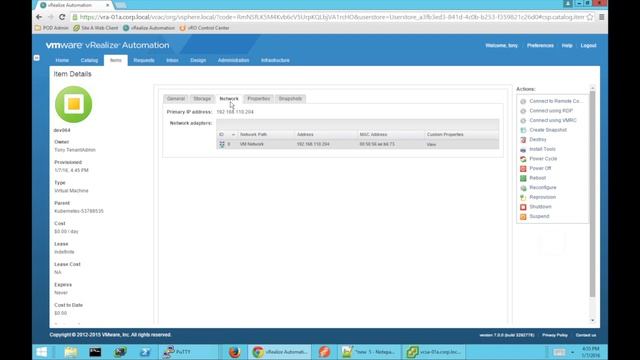Collapse the left side panel toggle
The image size is (640, 360).
pos(36,58)
